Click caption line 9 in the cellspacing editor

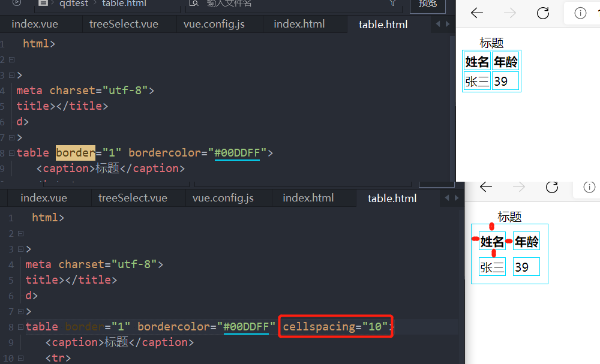tap(120, 342)
